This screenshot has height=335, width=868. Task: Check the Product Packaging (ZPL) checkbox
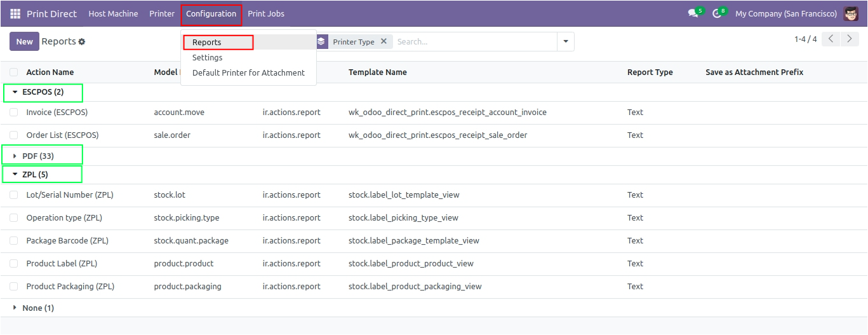13,287
